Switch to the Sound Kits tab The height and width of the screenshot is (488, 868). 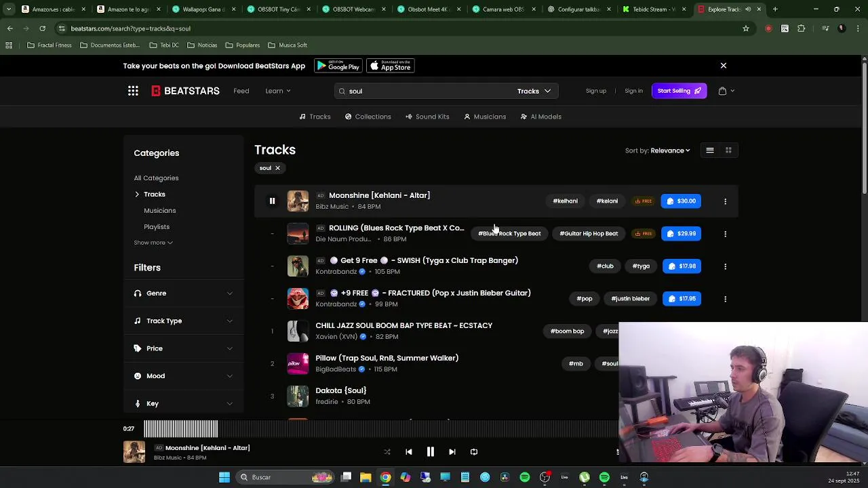pyautogui.click(x=427, y=117)
